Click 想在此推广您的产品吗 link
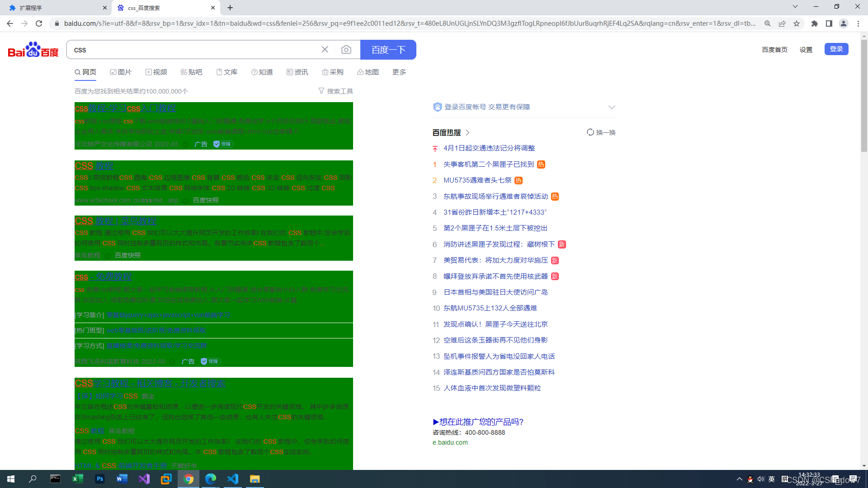Viewport: 868px width, 488px height. [x=478, y=422]
